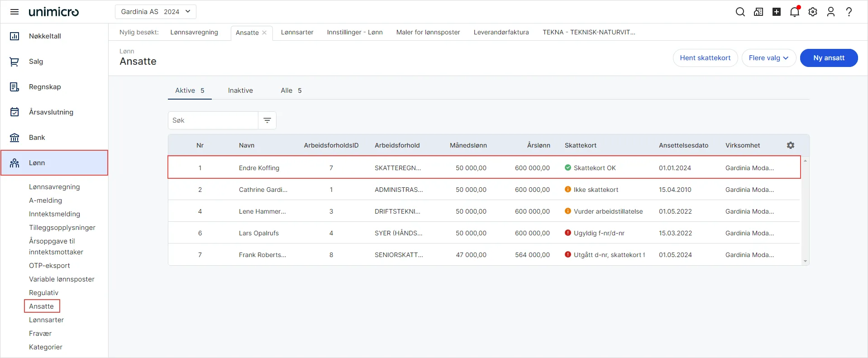Click the Søk input field
The width and height of the screenshot is (868, 358).
coord(213,120)
